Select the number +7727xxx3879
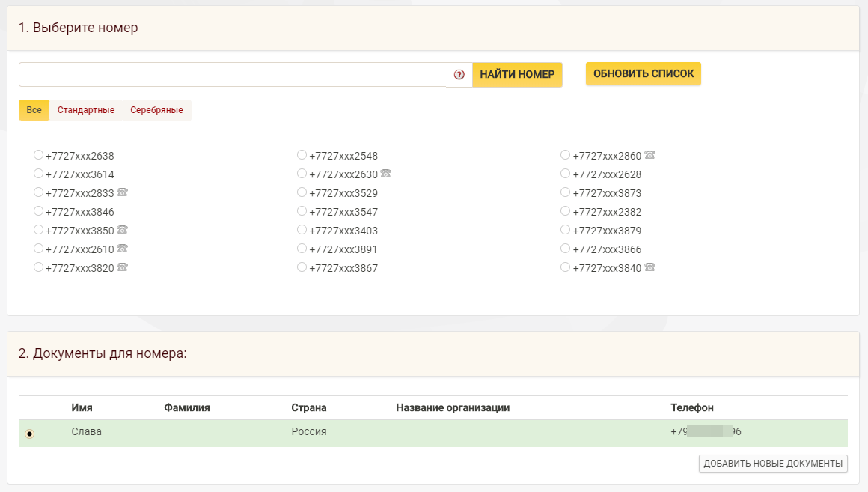 565,229
